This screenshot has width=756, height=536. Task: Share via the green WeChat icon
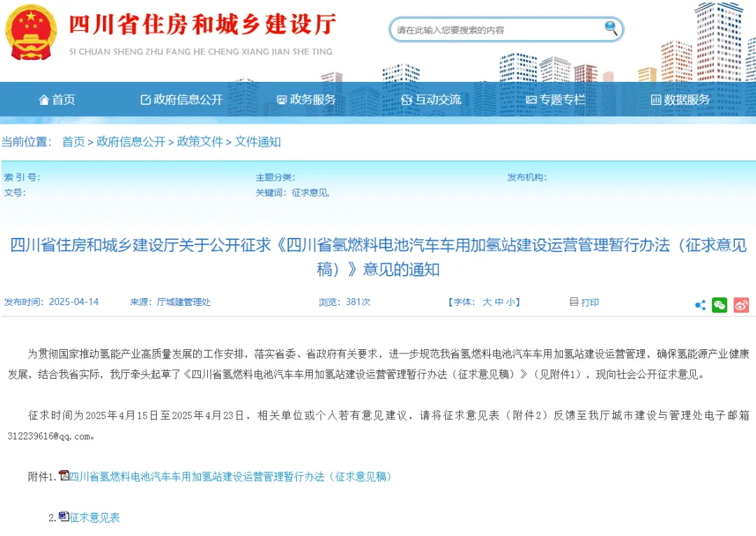pos(720,305)
